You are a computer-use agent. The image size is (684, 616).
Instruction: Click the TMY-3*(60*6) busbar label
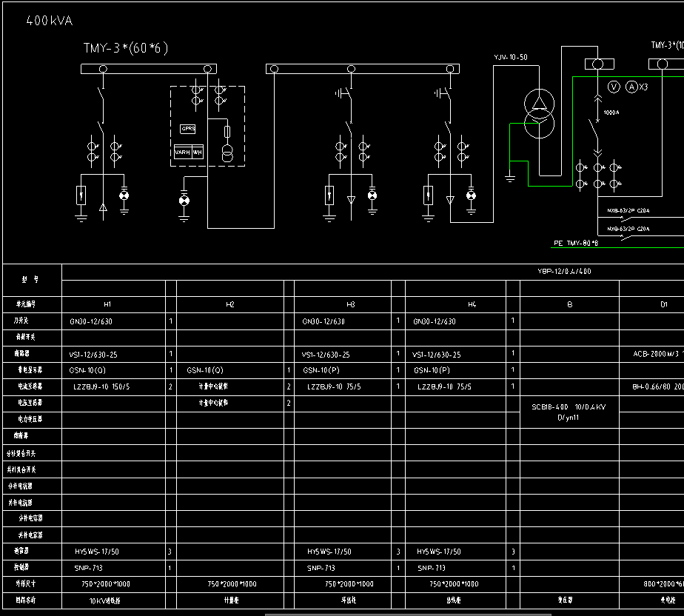click(126, 48)
